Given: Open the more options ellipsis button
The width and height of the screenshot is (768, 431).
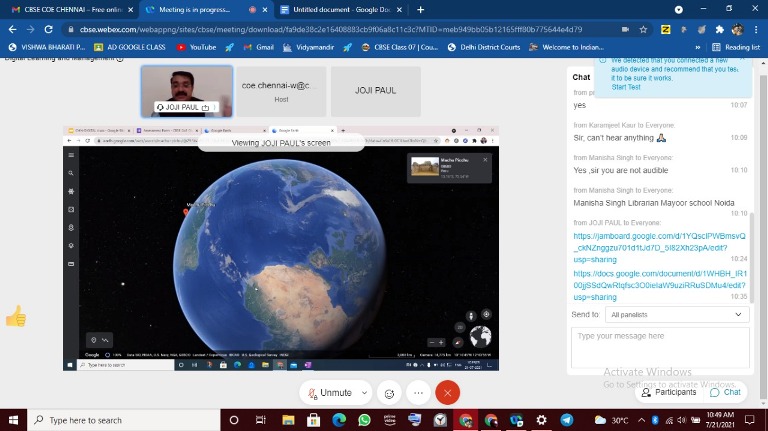Looking at the screenshot, I should (418, 393).
